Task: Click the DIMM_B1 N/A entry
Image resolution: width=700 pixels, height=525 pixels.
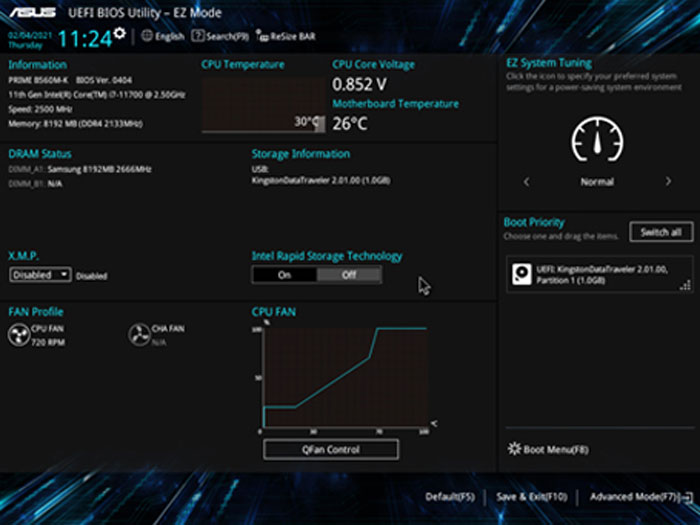Action: 35,184
